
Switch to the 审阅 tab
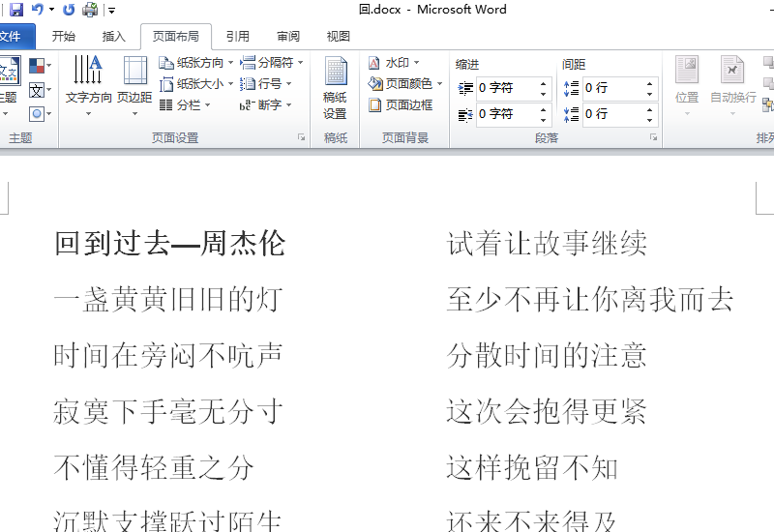click(287, 37)
